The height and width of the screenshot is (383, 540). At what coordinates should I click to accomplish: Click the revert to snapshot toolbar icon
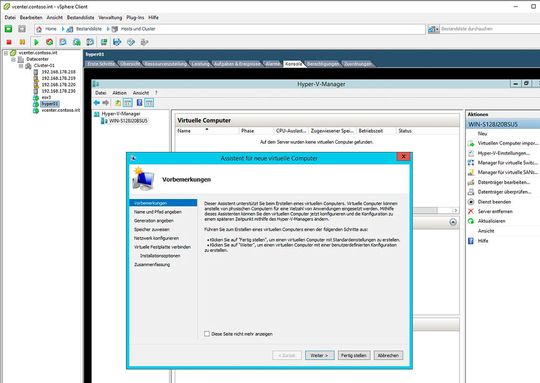point(76,42)
